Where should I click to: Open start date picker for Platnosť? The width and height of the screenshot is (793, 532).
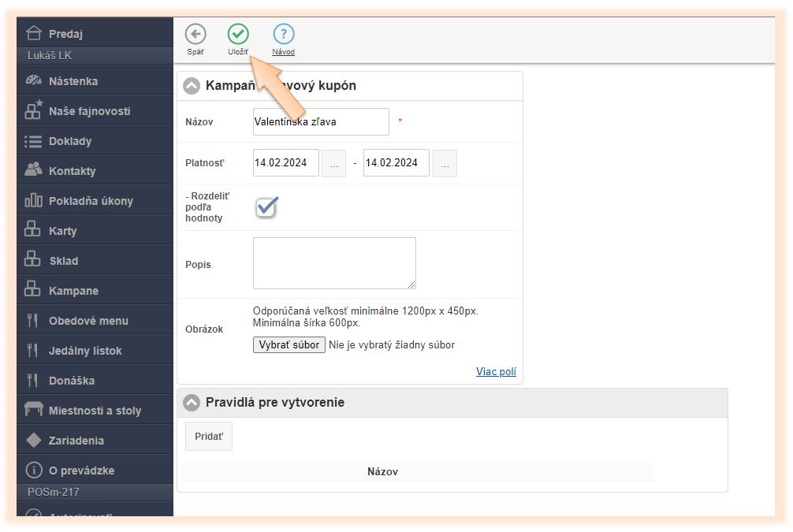[x=333, y=163]
